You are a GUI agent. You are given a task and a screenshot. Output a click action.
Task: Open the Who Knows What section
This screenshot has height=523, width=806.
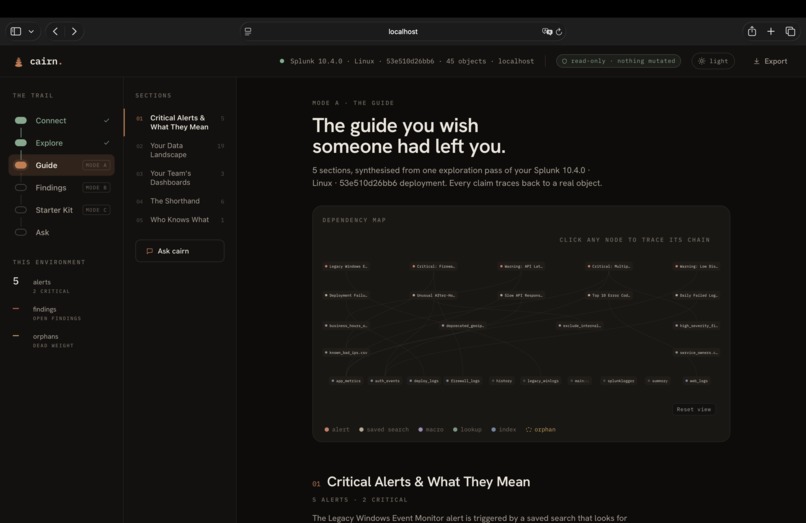coord(179,220)
